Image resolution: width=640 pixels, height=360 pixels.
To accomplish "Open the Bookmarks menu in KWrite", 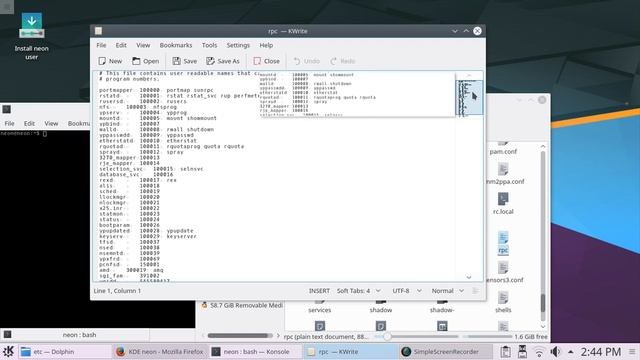I will click(x=176, y=45).
